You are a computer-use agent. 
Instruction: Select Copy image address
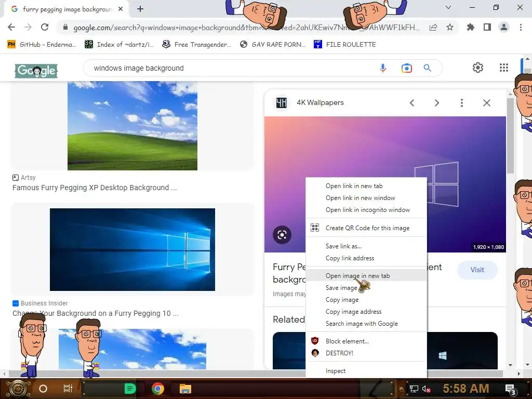coord(366,312)
